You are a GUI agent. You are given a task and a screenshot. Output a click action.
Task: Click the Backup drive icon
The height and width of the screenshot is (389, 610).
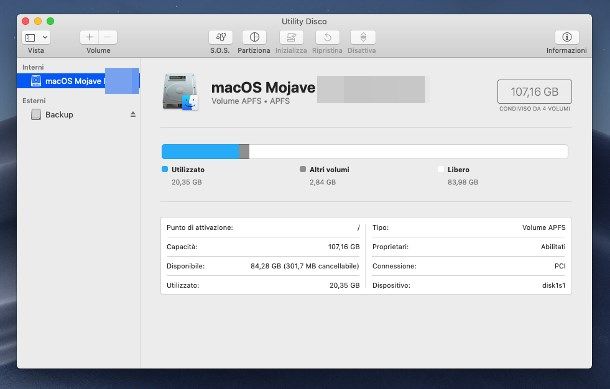[36, 114]
